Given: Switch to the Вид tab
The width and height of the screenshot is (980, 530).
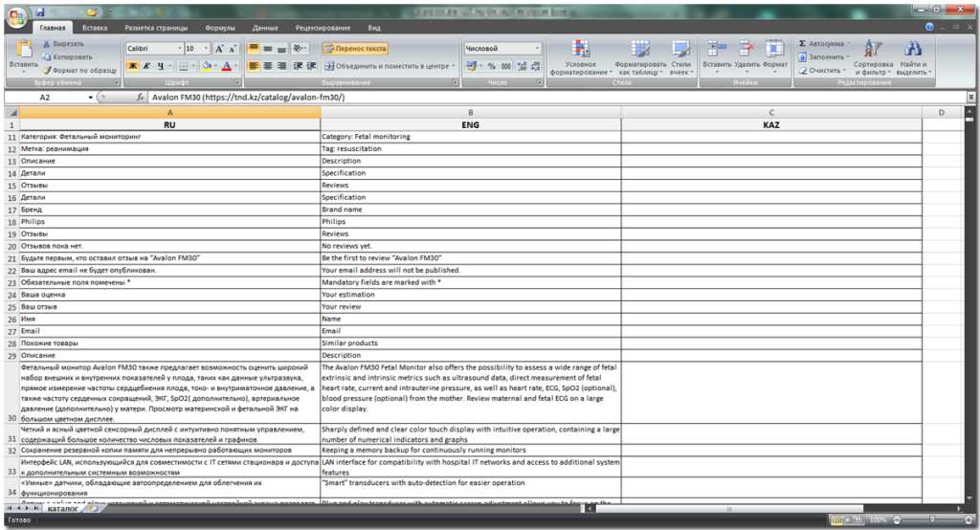Looking at the screenshot, I should [374, 28].
